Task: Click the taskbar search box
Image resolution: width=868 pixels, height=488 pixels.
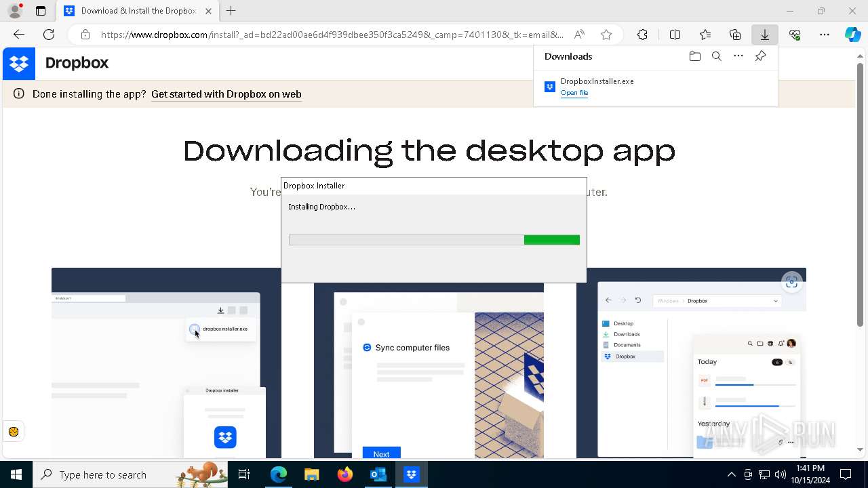Action: click(132, 474)
